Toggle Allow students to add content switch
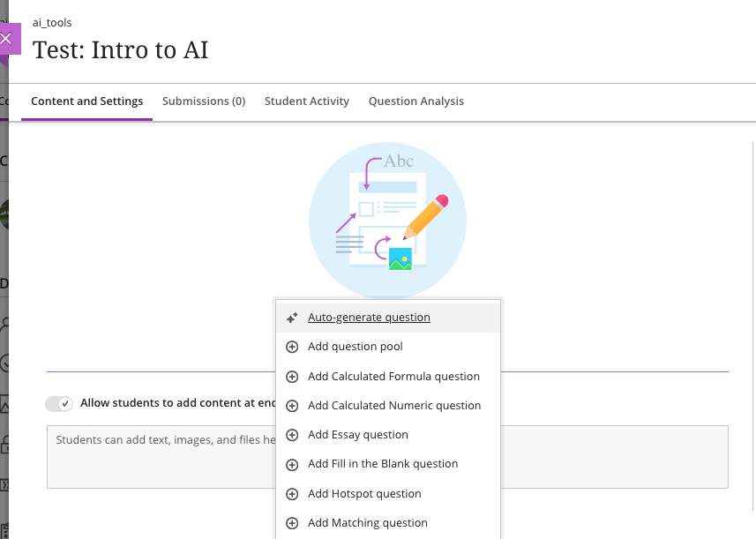 pos(59,403)
